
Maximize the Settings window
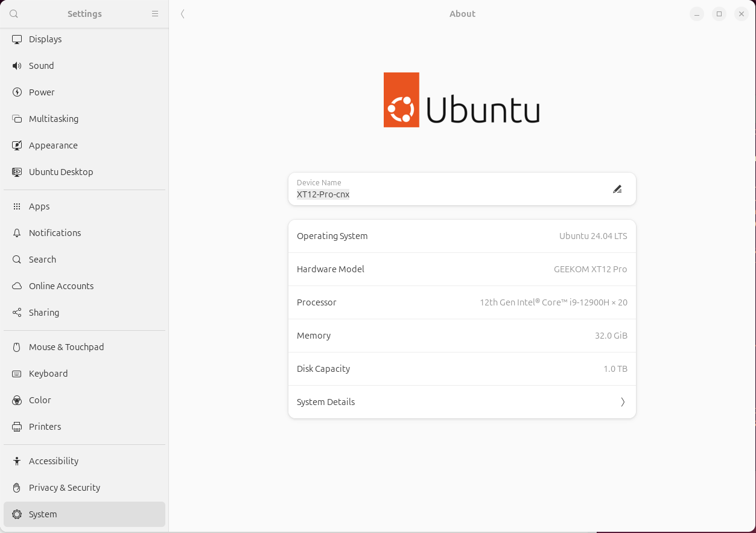719,14
